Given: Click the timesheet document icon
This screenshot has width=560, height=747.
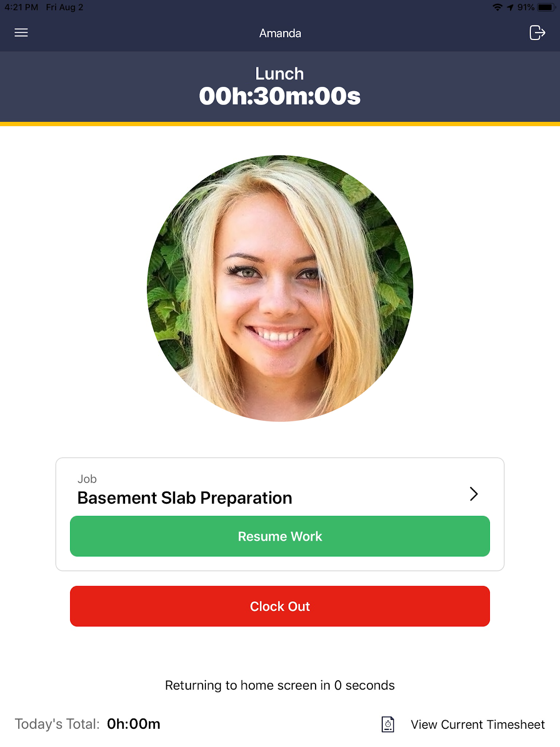Looking at the screenshot, I should tap(388, 724).
